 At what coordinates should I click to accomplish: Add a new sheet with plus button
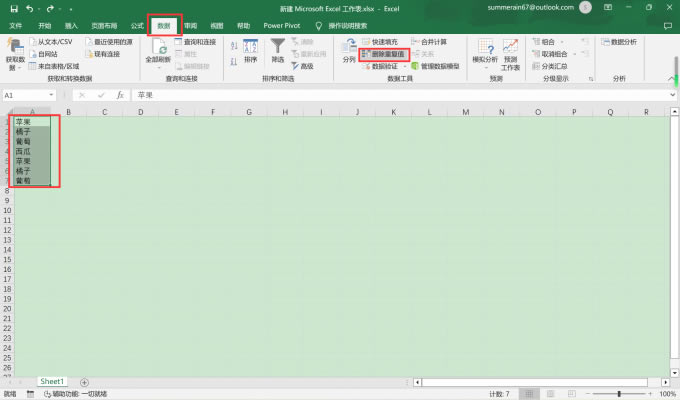click(x=84, y=382)
